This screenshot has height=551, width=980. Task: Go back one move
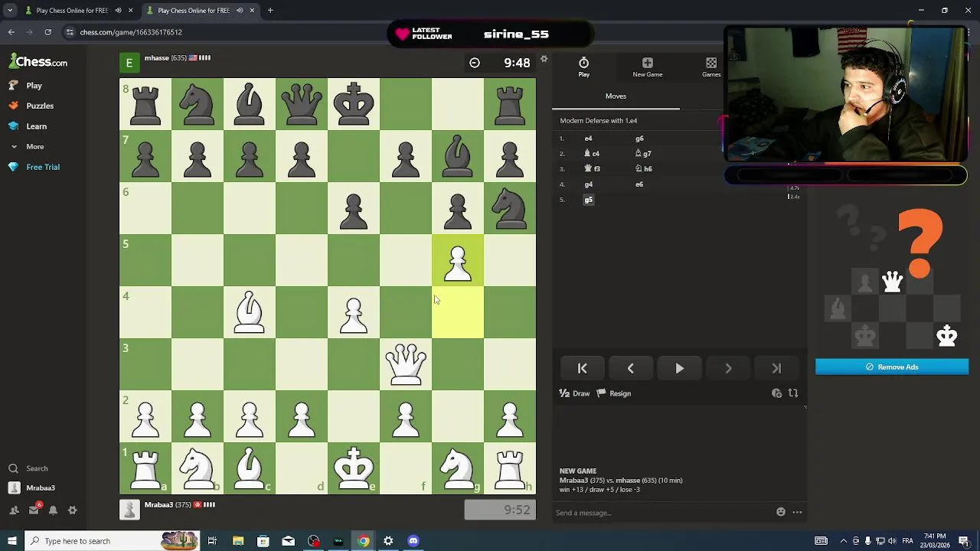(x=631, y=368)
